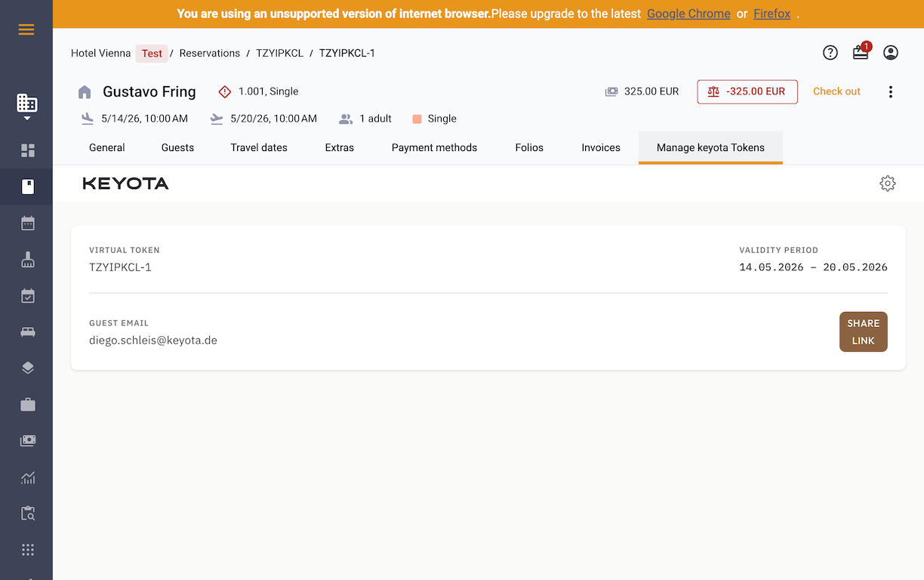The width and height of the screenshot is (924, 580).
Task: Open the dashboard icon in sidebar
Action: click(28, 150)
